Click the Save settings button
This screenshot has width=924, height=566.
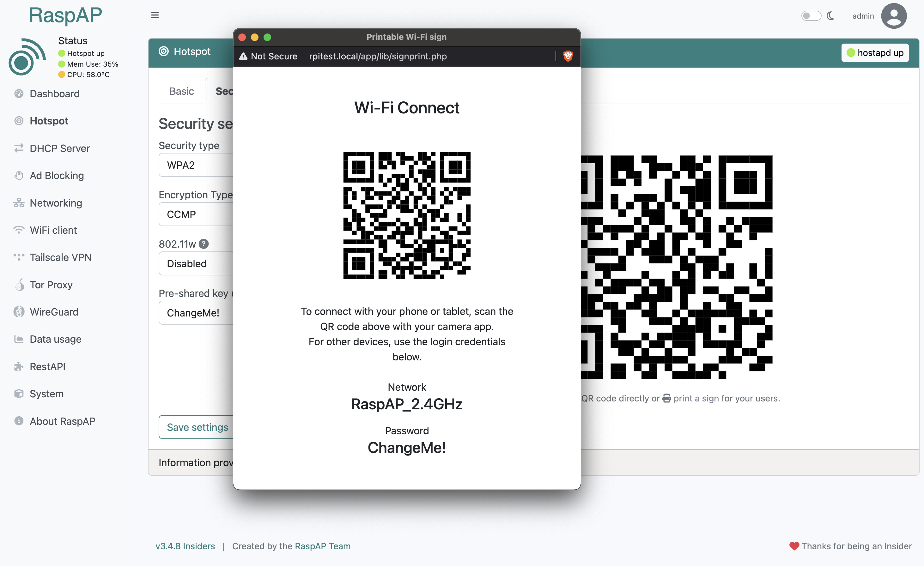(x=196, y=427)
